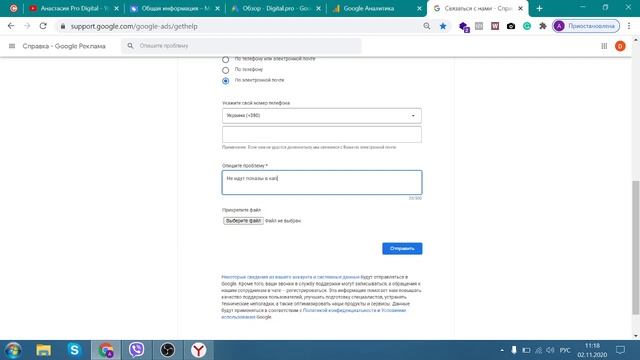Click the taskbar clock showing 11:18
This screenshot has width=640, height=360.
tap(592, 350)
